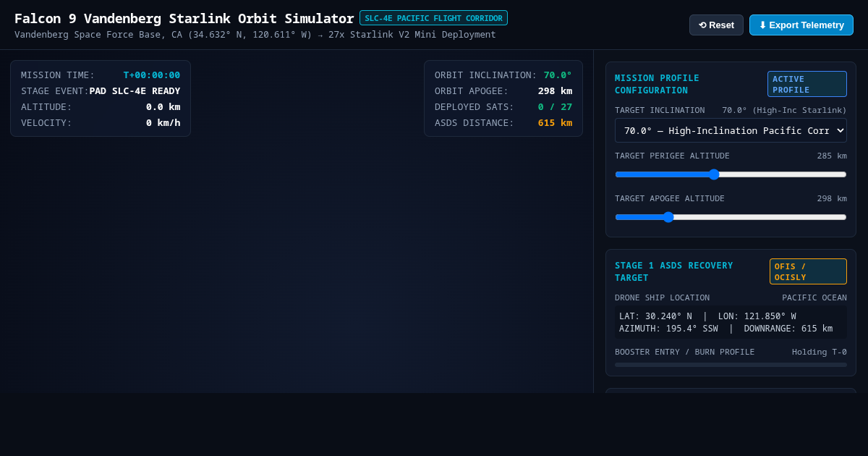Open the target inclination dropdown
This screenshot has height=456, width=868.
point(731,130)
